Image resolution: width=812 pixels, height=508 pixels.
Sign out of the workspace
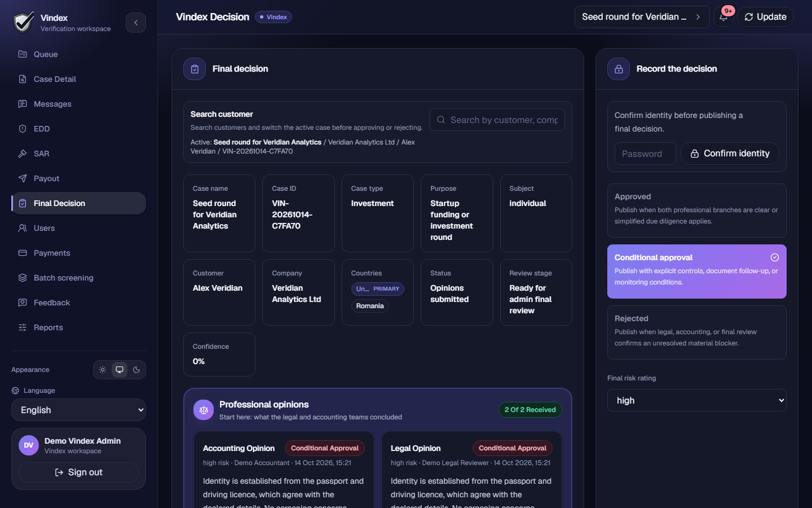click(x=78, y=472)
